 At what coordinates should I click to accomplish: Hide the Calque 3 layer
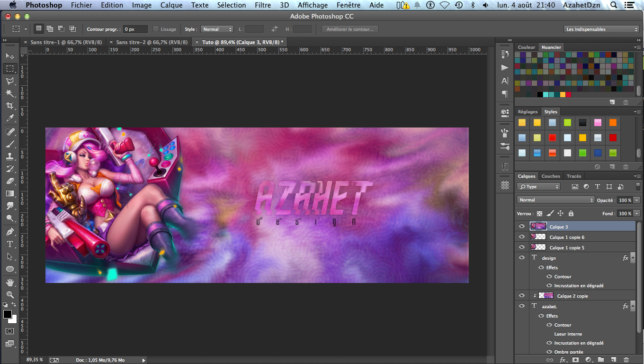tap(522, 227)
